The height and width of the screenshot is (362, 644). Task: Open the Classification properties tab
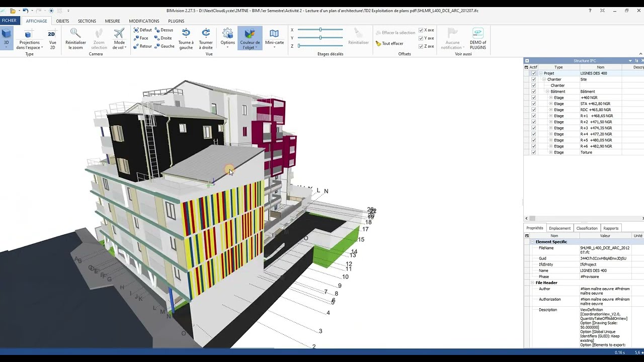(x=587, y=228)
